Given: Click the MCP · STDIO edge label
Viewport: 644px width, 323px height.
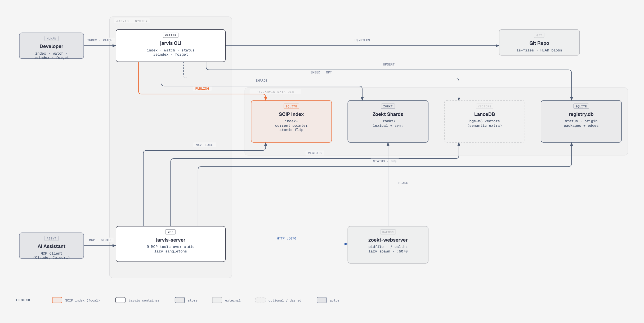Looking at the screenshot, I should [x=100, y=240].
